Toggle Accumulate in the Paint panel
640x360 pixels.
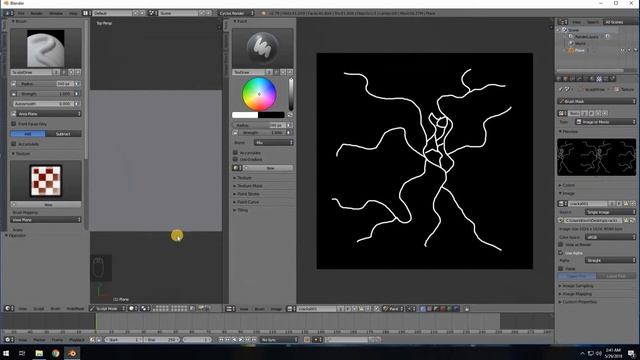pyautogui.click(x=236, y=152)
